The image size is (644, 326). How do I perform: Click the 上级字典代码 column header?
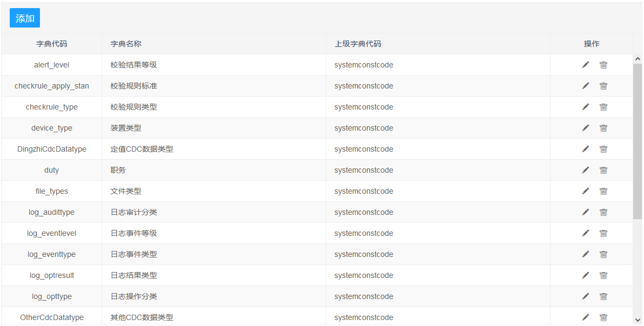tap(358, 44)
